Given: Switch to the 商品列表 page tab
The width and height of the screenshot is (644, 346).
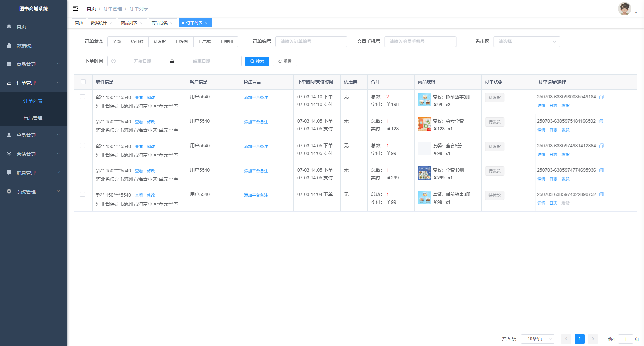Looking at the screenshot, I should (129, 23).
